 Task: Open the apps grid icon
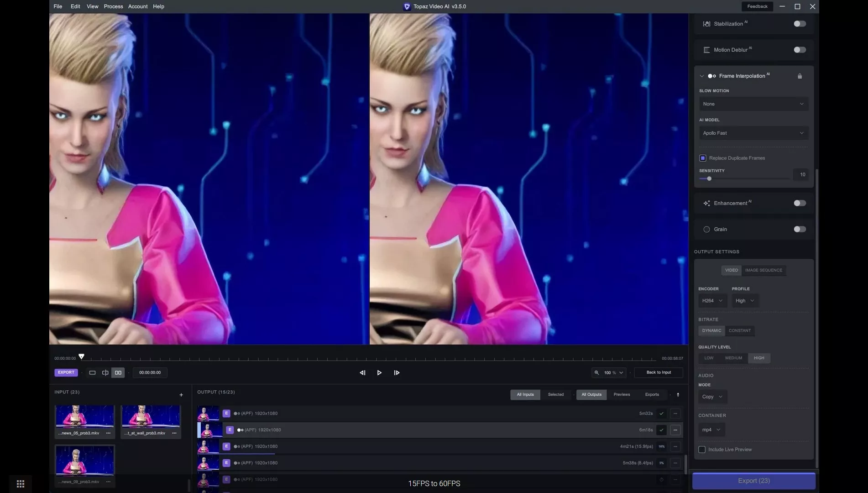point(21,484)
